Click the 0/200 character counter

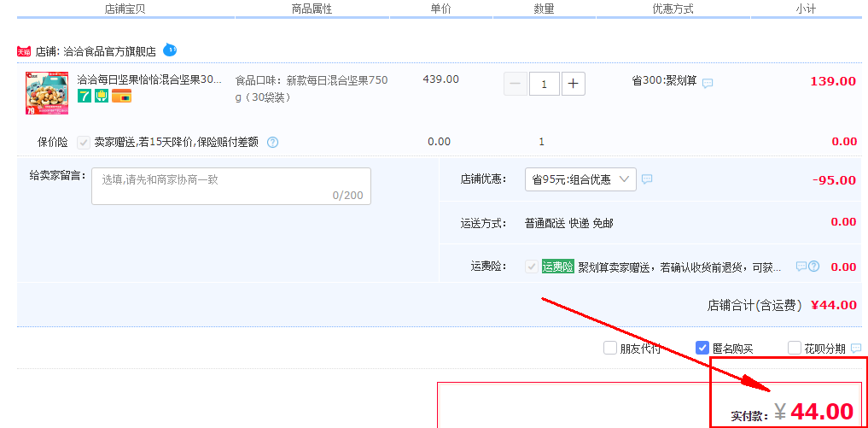tap(347, 195)
